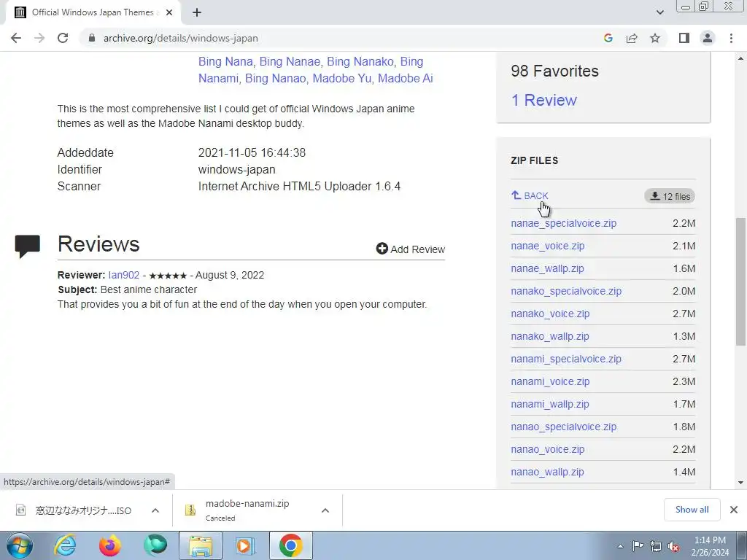Screen dimensions: 747x560
Task: Close the Official Windows Japan Themes tab
Action: (169, 12)
